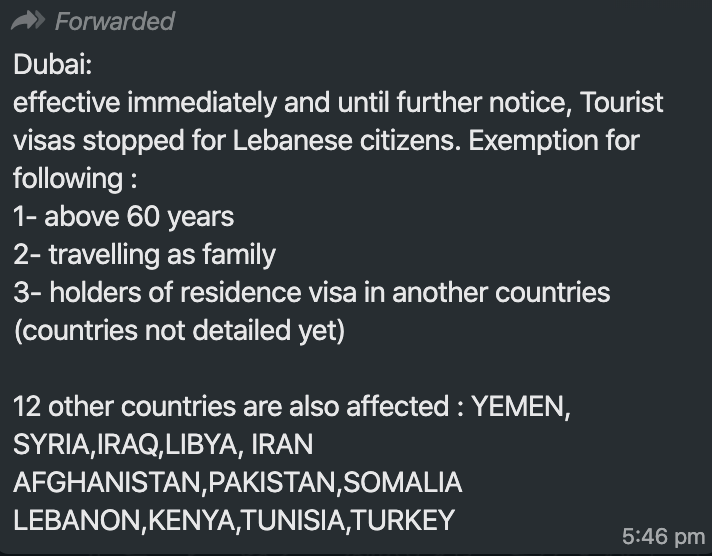The height and width of the screenshot is (556, 712).
Task: Click the 'effective immediately' text line
Action: tap(338, 102)
